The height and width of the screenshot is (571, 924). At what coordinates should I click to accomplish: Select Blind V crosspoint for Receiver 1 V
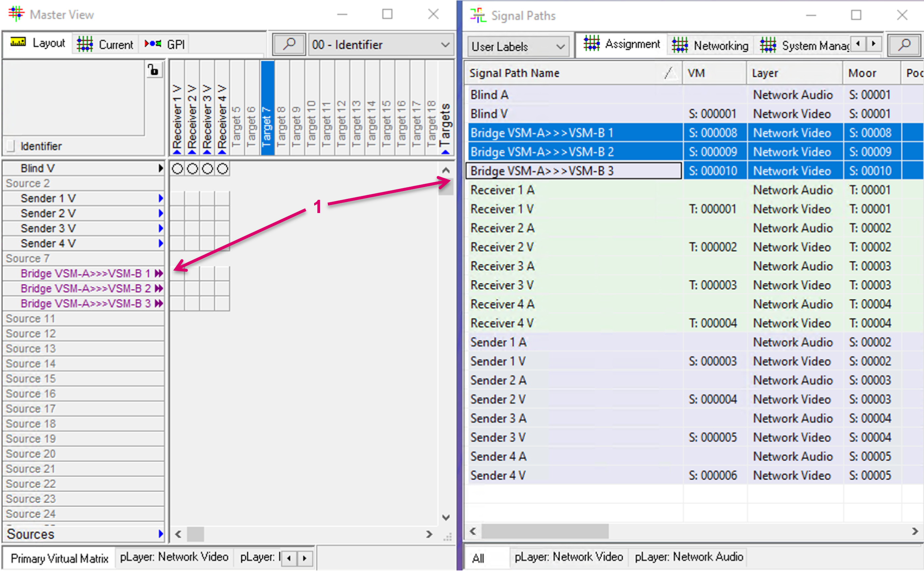click(177, 169)
